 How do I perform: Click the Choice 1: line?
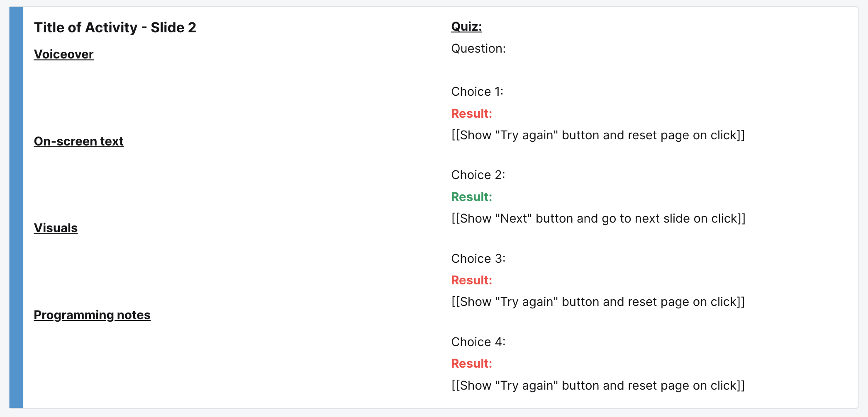tap(477, 92)
